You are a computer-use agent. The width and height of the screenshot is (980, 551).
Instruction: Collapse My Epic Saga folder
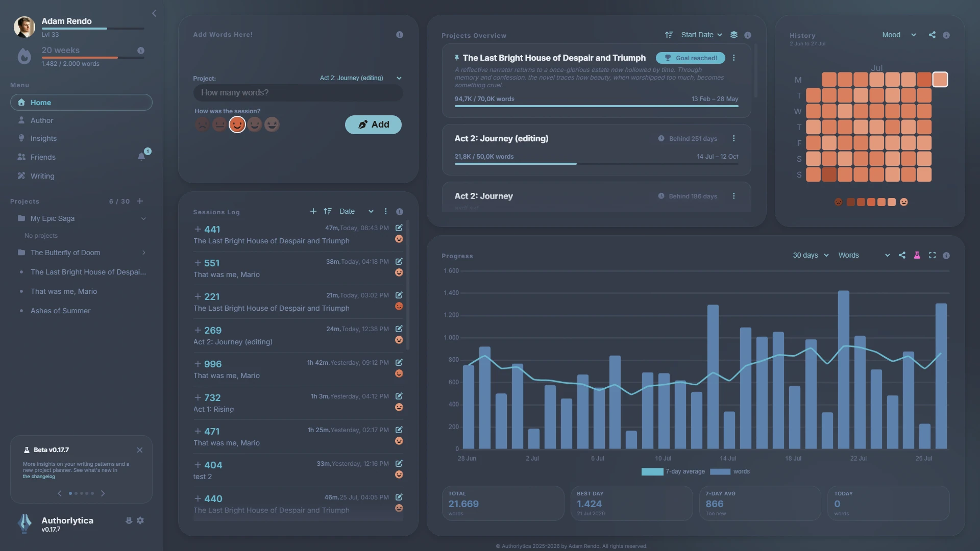(x=143, y=218)
